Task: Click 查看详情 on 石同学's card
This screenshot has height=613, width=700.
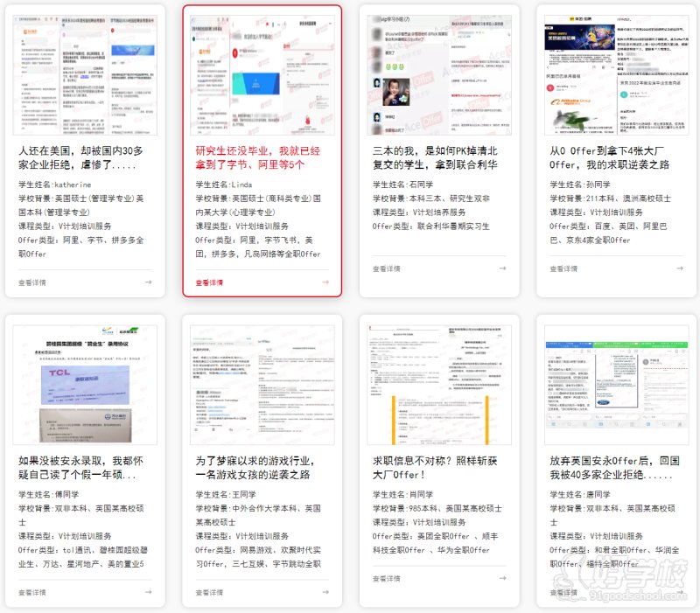Action: (387, 268)
